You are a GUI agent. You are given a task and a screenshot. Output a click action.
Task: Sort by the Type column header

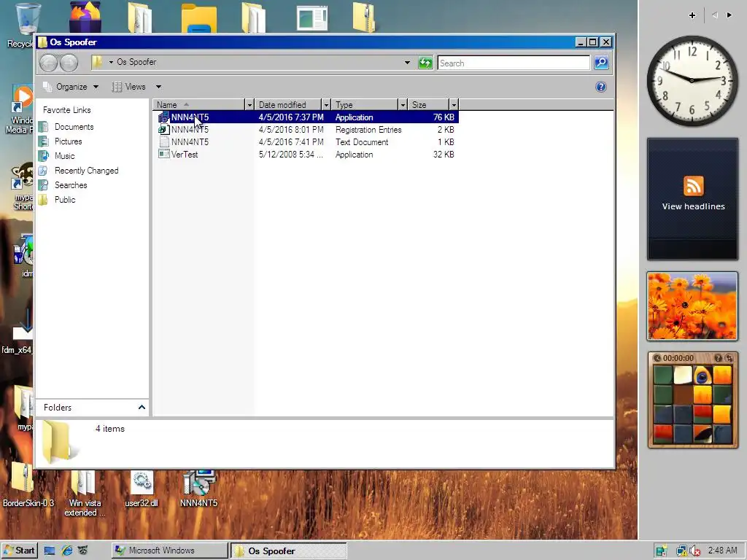365,105
